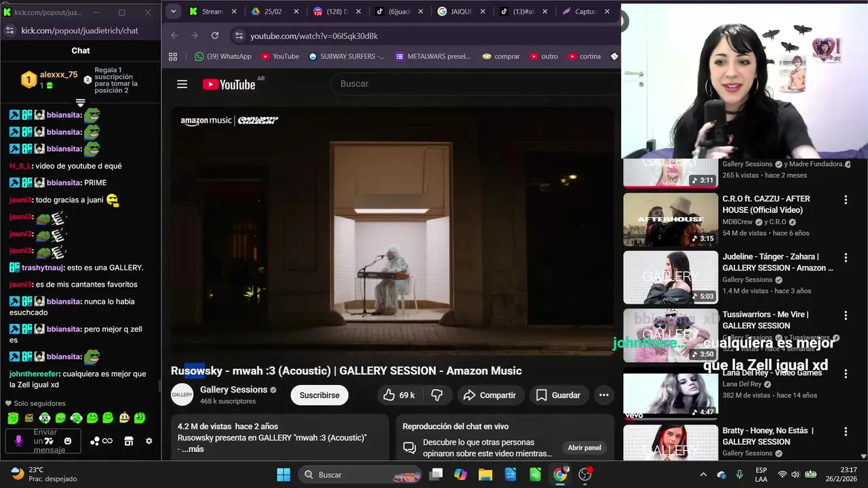The width and height of the screenshot is (868, 488).
Task: Open Windows Start menu
Action: click(x=283, y=474)
